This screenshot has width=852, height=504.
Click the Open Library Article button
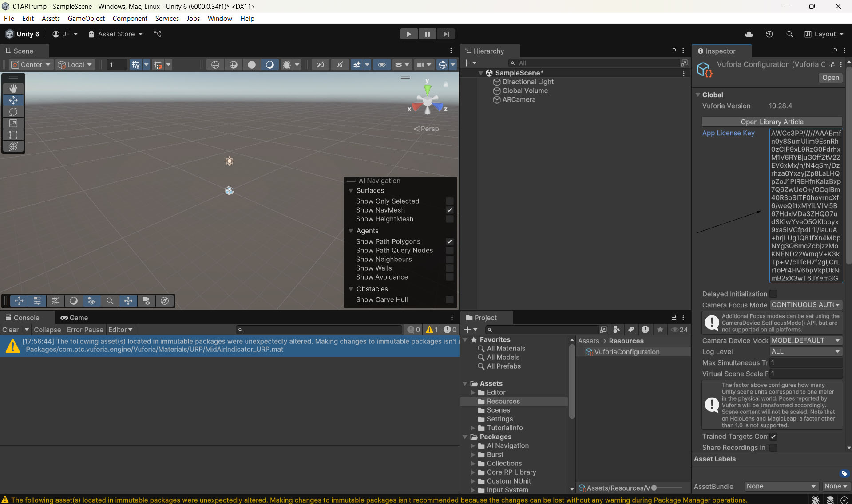tap(772, 122)
